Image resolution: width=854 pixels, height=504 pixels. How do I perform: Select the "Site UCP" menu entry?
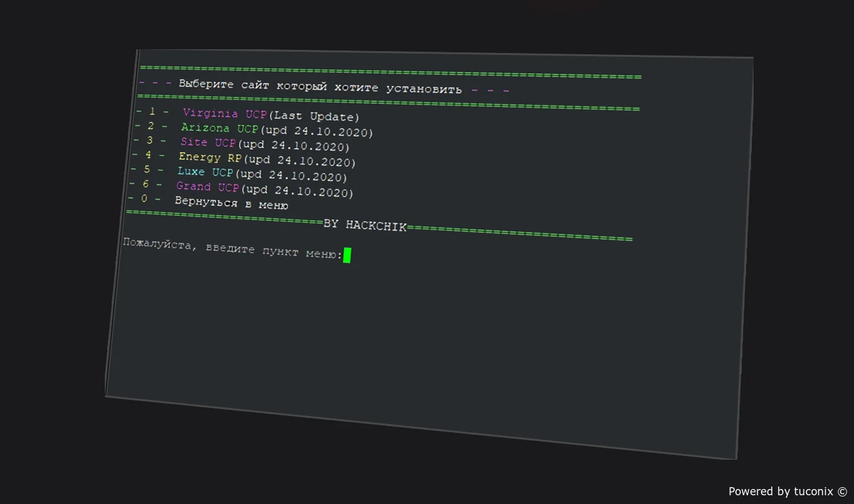coord(208,143)
